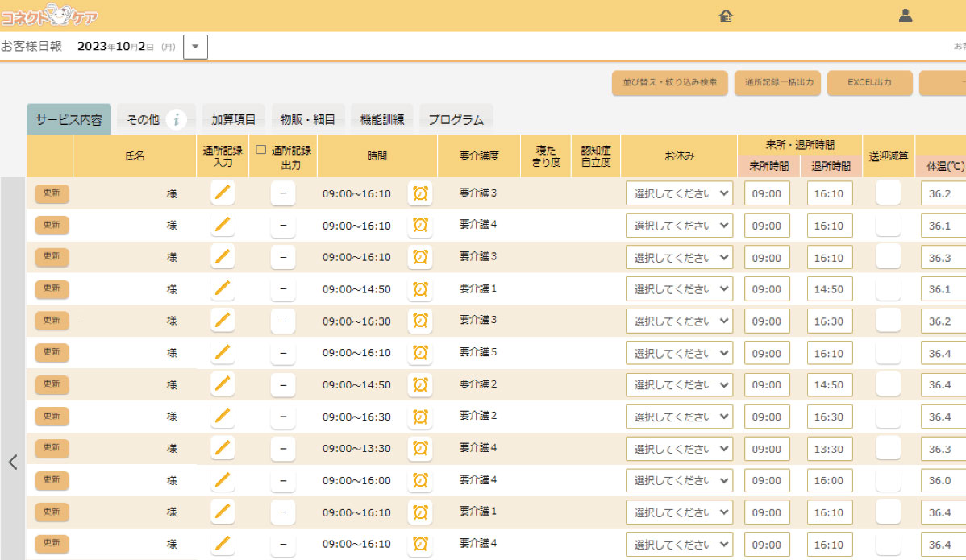
Task: Open the date picker dropdown beside 2023年10月2日
Action: click(195, 47)
